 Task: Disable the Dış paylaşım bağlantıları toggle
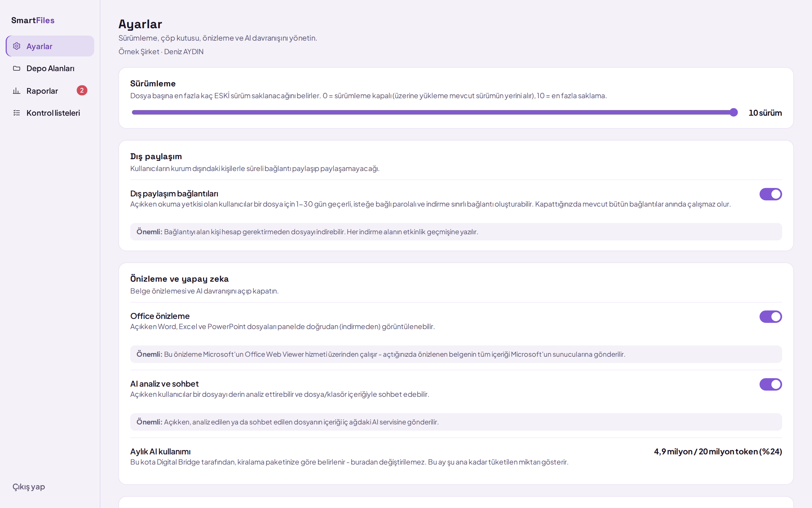point(771,194)
